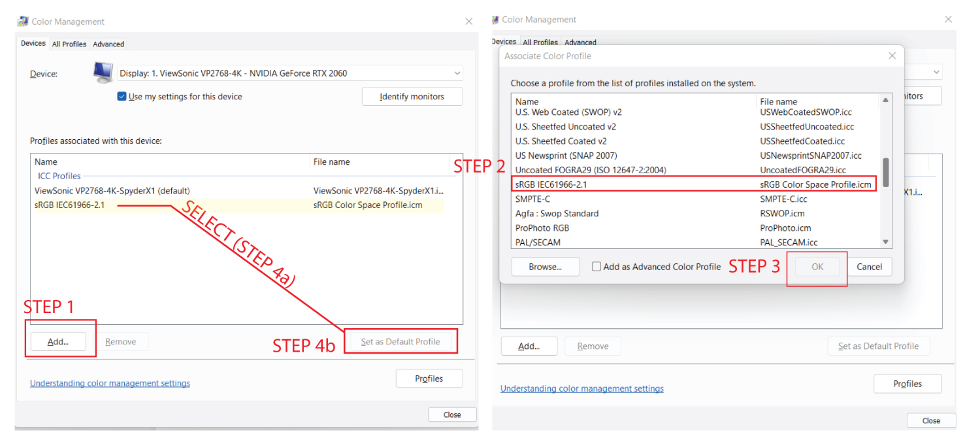Click Browse... in the Associate Color Profile dialog
The width and height of the screenshot is (980, 436).
click(546, 266)
